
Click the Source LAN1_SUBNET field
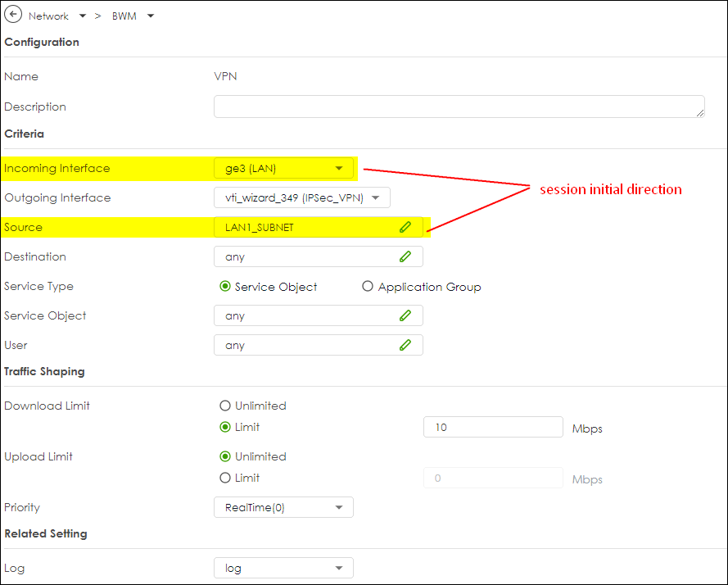pos(319,227)
